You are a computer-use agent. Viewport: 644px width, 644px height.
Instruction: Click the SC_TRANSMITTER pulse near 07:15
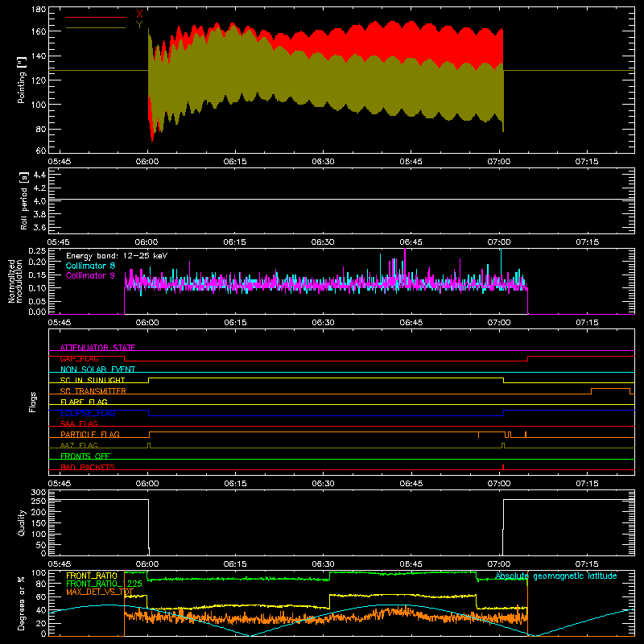click(610, 391)
